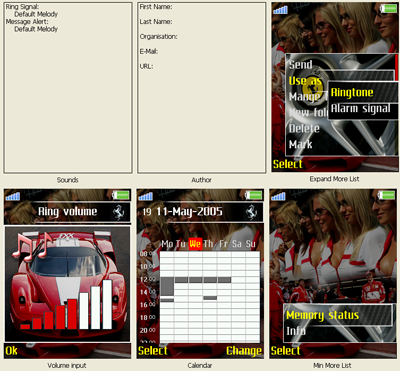This screenshot has width=400, height=371.
Task: Tap the Change softkey in Calendar preview
Action: pyautogui.click(x=244, y=351)
